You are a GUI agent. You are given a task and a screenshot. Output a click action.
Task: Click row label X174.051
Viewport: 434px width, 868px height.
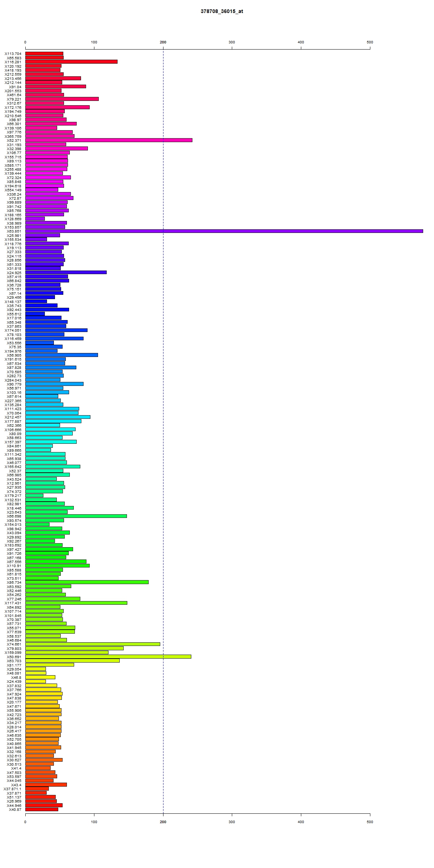point(13,331)
